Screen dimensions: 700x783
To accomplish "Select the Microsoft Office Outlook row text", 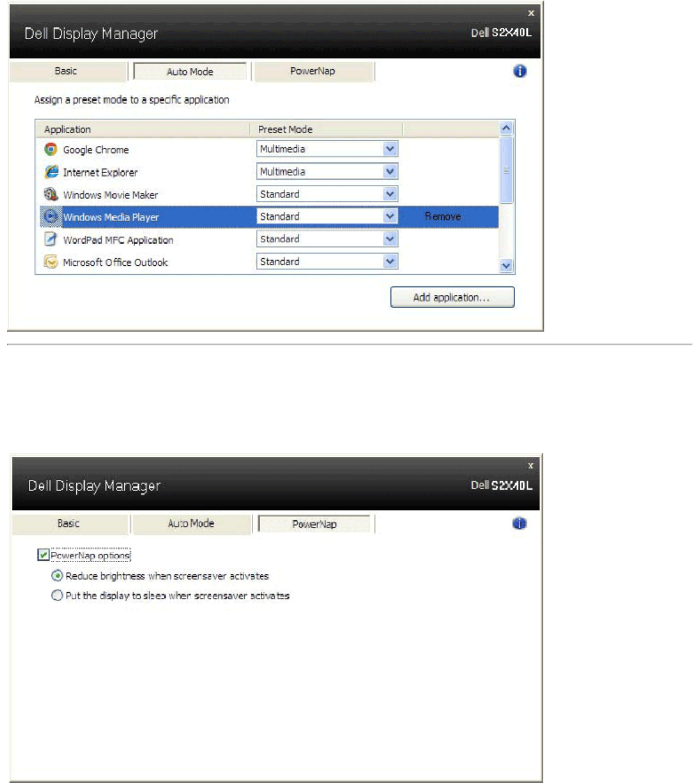I will [115, 262].
